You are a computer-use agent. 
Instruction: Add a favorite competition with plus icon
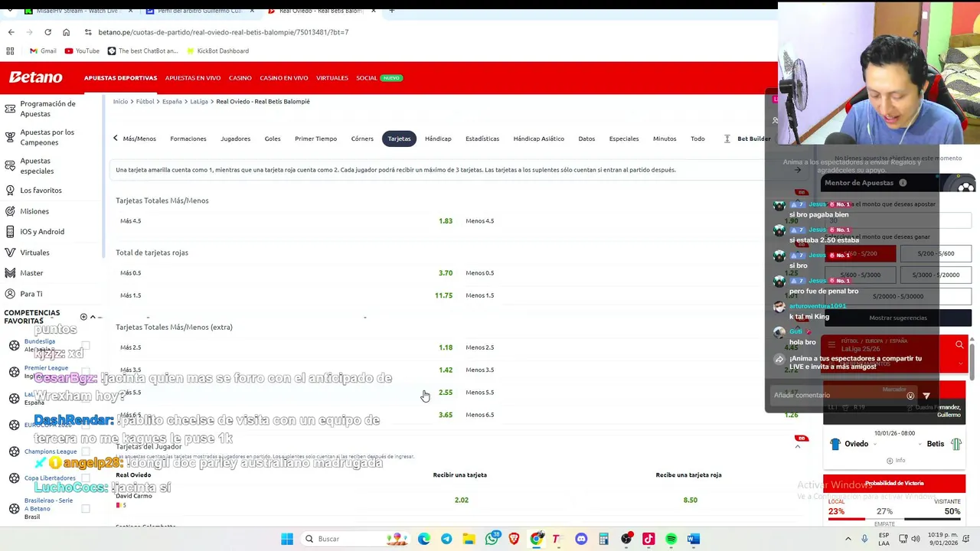click(x=83, y=317)
